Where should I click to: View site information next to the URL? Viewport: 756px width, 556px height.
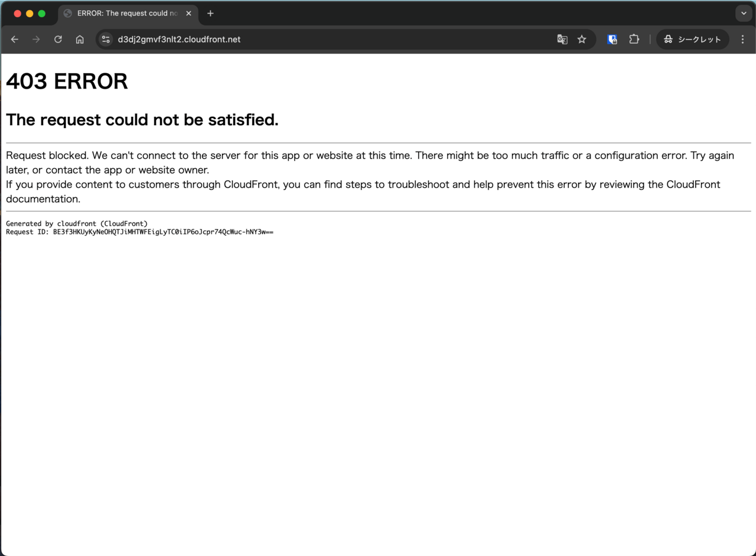tap(106, 40)
